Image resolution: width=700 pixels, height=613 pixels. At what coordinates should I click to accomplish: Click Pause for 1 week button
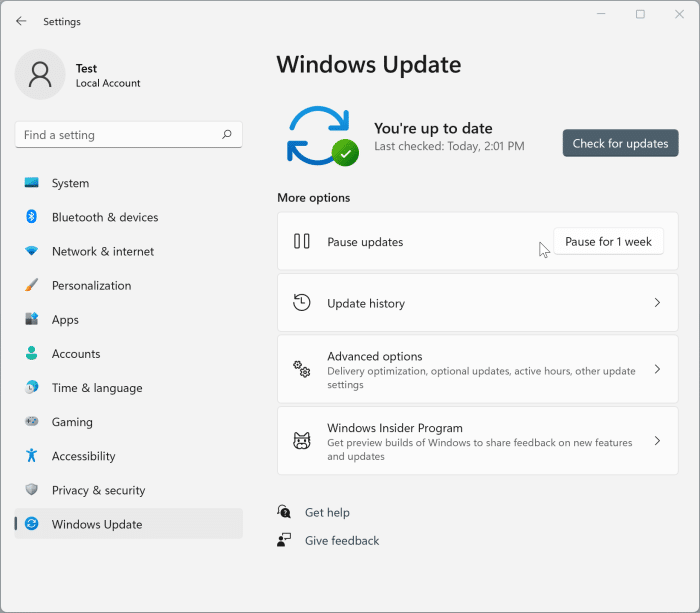point(608,242)
